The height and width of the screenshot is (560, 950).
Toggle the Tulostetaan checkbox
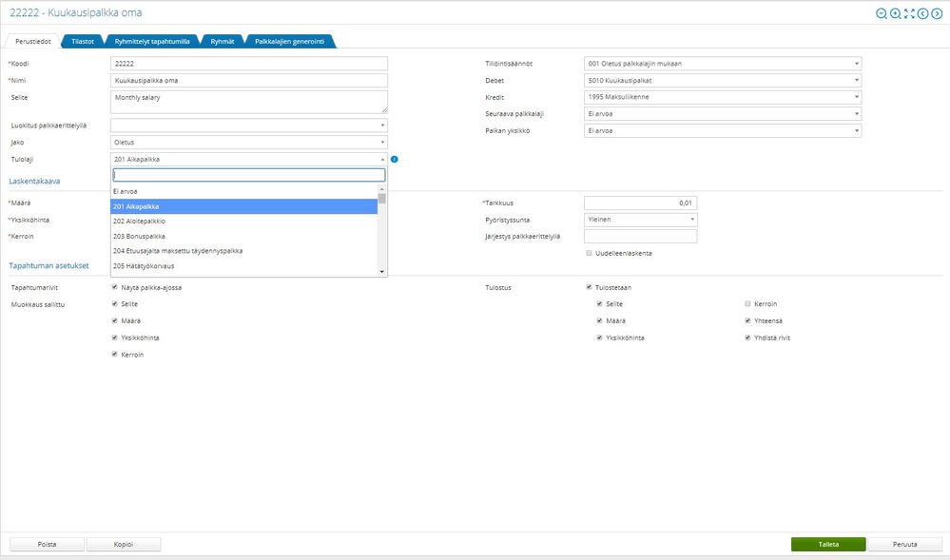tap(590, 286)
